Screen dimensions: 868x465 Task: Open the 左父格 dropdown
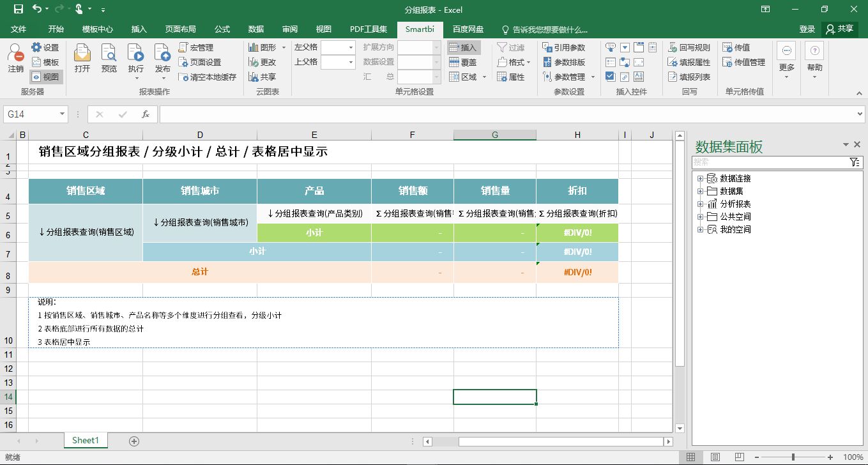(x=351, y=47)
